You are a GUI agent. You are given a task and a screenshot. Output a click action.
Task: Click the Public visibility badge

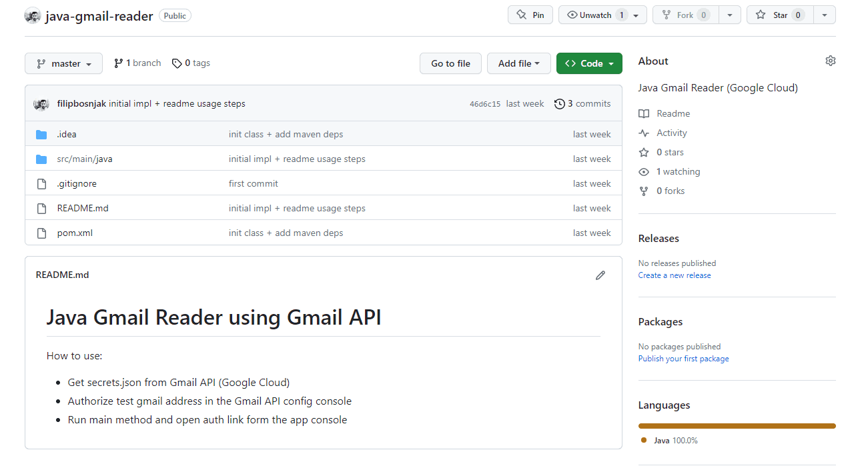point(175,15)
